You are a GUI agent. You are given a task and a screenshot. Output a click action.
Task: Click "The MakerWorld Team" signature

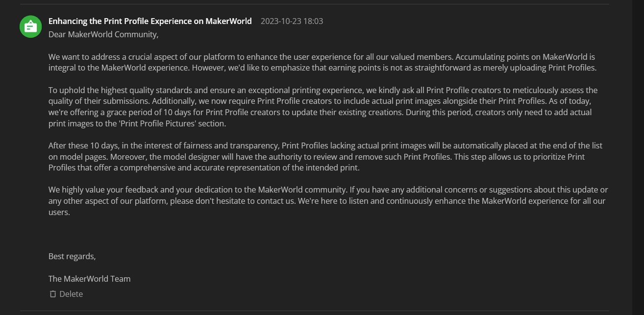(89, 279)
